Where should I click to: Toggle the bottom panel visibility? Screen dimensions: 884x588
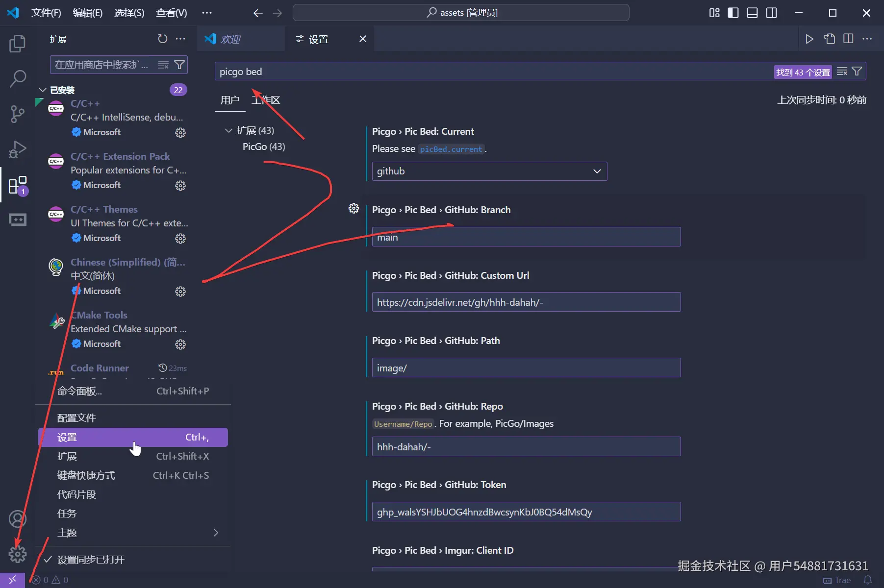click(752, 13)
